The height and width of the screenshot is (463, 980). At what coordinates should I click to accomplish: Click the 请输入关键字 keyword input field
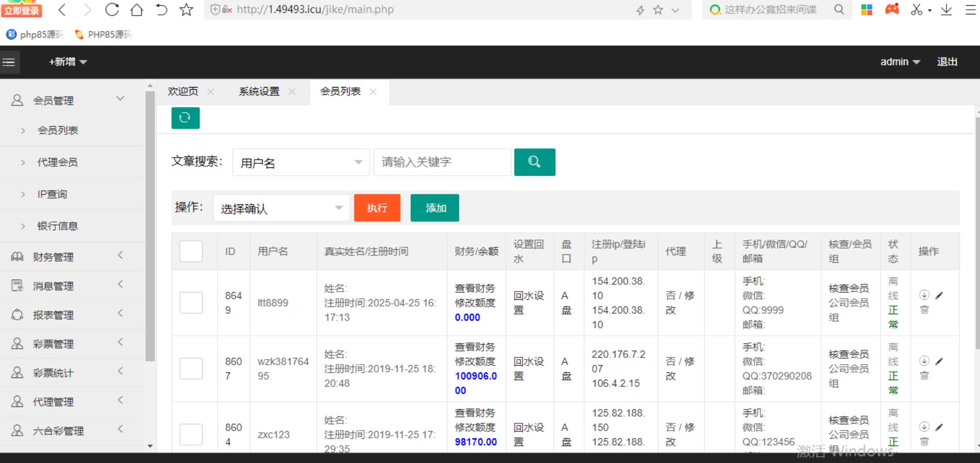pyautogui.click(x=442, y=162)
